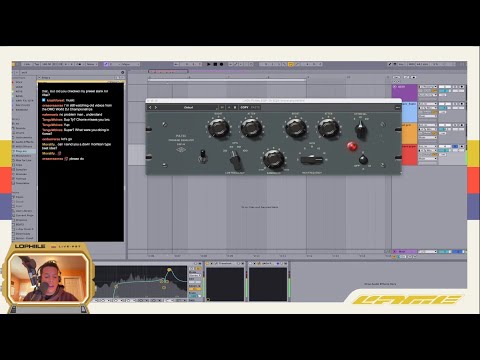Toggle the blue Solo button on red track
Screen dimensions: 480x360
(x=455, y=146)
